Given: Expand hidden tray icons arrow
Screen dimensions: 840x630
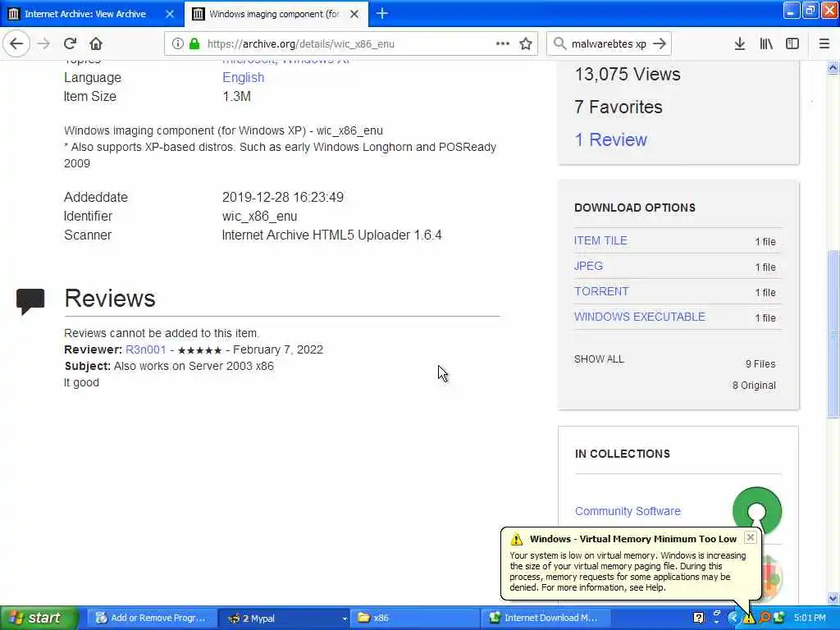Looking at the screenshot, I should pyautogui.click(x=733, y=618).
